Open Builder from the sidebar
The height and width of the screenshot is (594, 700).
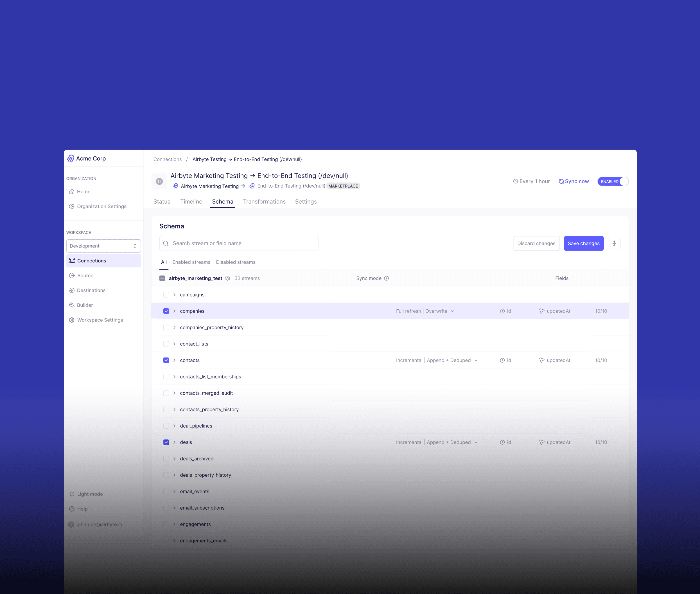click(x=84, y=305)
